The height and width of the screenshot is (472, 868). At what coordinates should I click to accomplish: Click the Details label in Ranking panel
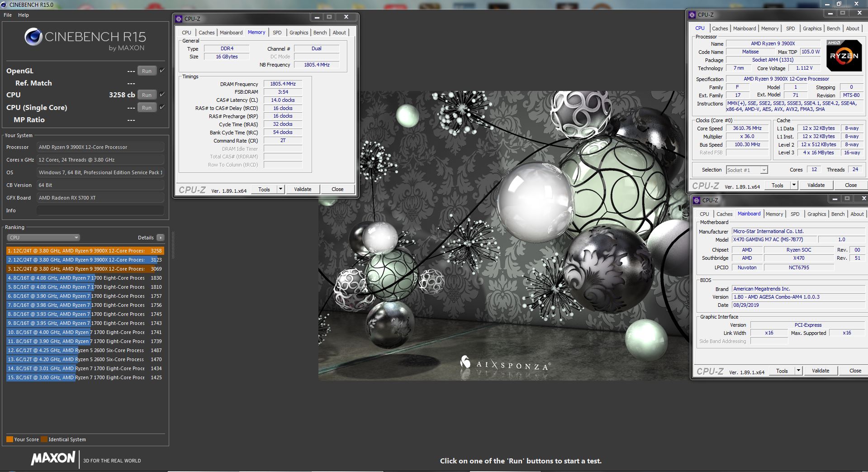click(x=146, y=238)
